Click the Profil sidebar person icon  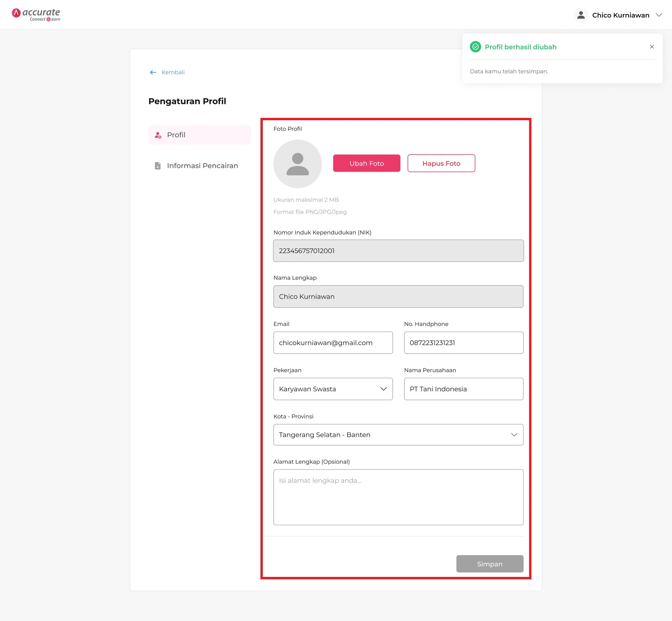tap(158, 135)
